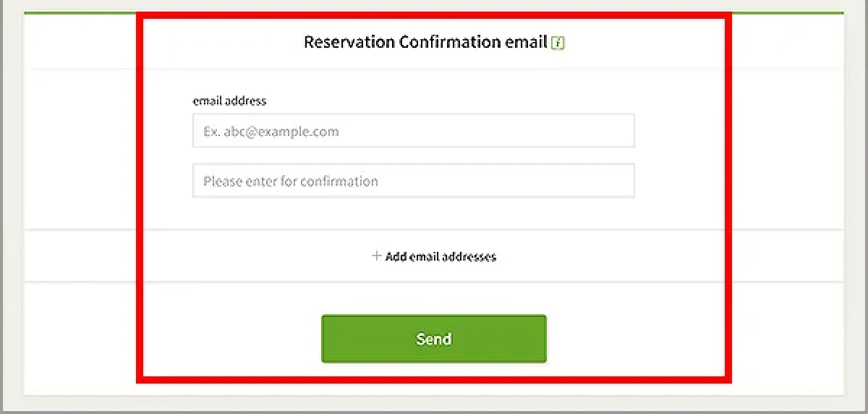Place cursor in the second email field
The height and width of the screenshot is (414, 868).
click(413, 181)
